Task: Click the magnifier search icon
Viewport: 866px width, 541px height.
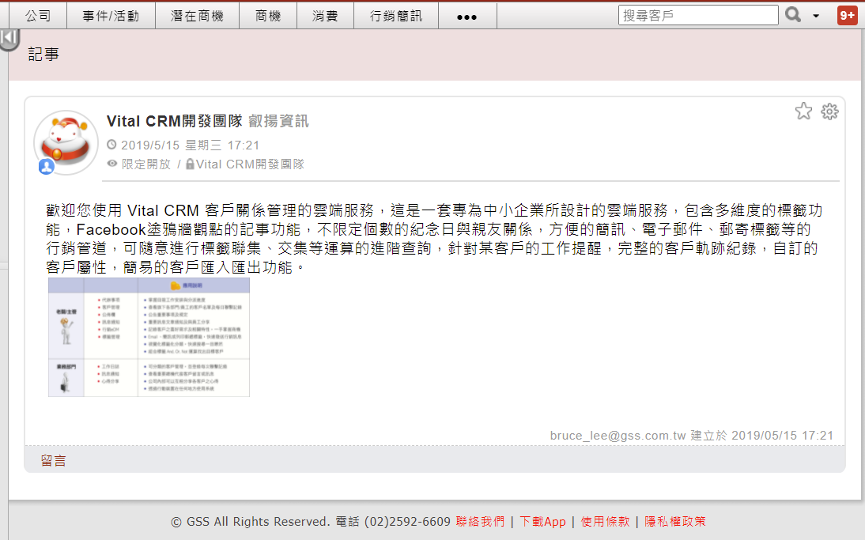Action: click(793, 15)
